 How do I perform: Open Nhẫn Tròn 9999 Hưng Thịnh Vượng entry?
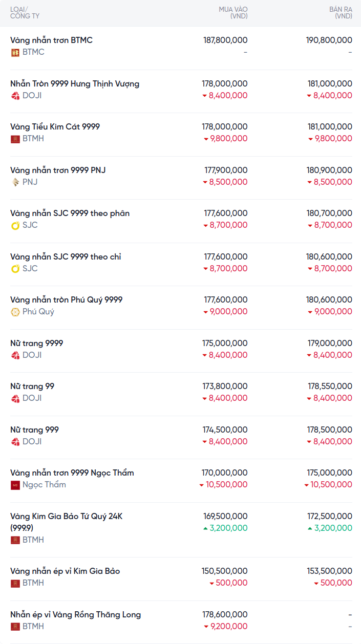[x=75, y=83]
